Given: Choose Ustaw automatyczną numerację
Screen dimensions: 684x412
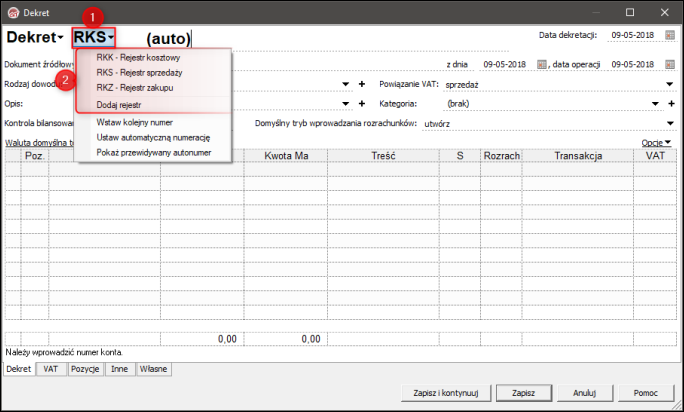Looking at the screenshot, I should pyautogui.click(x=153, y=137).
